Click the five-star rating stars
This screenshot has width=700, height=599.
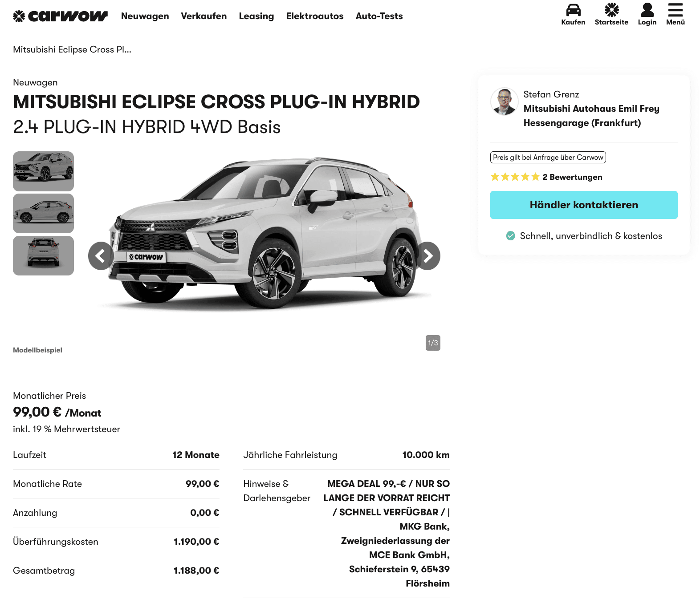[x=515, y=177]
